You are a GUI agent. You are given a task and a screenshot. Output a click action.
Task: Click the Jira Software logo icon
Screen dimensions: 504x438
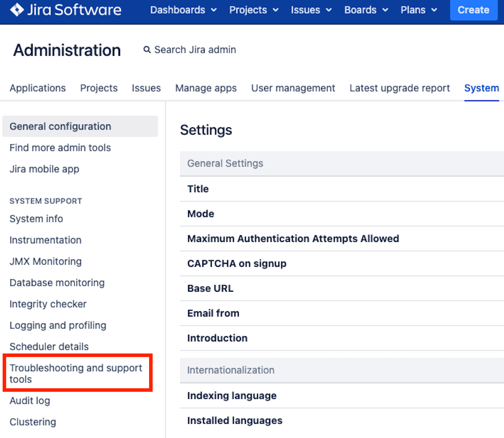tap(17, 10)
